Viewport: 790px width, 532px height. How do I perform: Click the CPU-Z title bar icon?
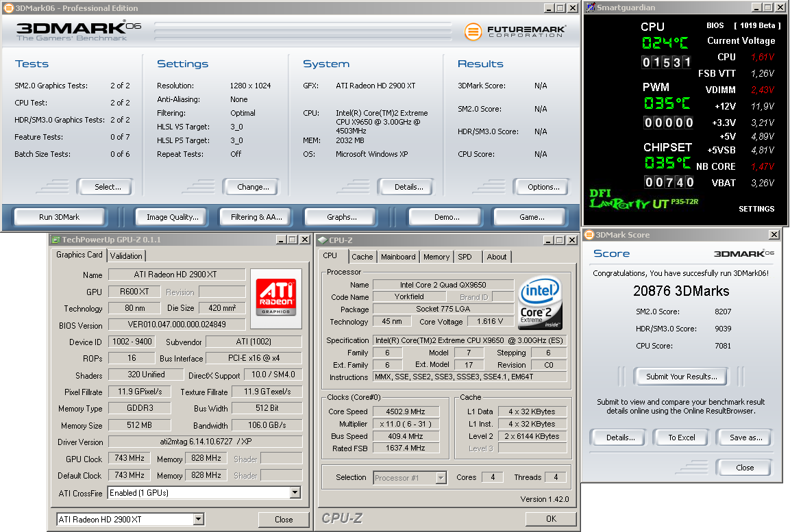coord(323,240)
